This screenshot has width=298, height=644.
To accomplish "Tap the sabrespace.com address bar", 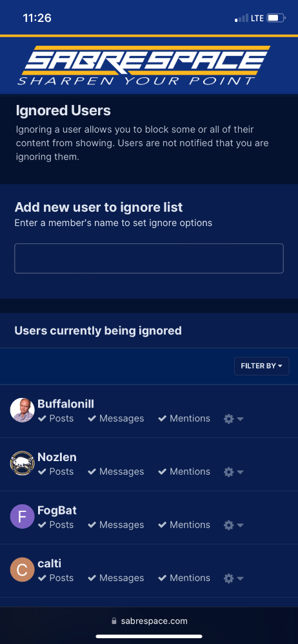I will [x=149, y=621].
